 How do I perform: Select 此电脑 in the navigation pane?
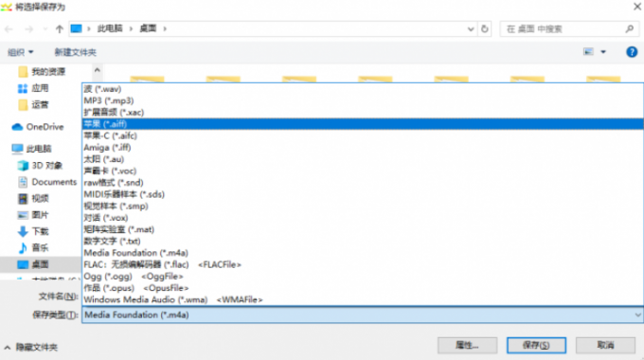point(31,149)
